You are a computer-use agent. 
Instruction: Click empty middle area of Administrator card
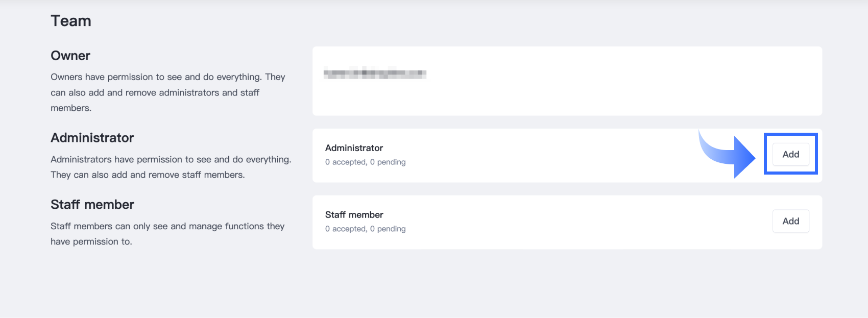pos(551,156)
